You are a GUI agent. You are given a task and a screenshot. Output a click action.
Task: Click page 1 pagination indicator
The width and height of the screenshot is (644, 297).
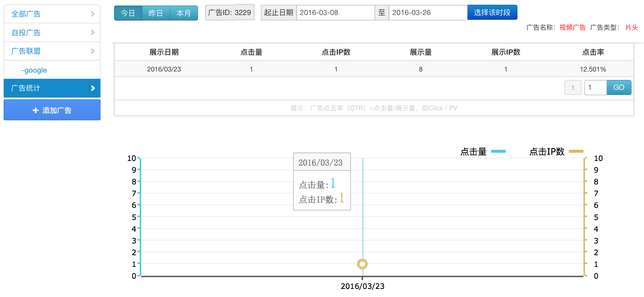(572, 88)
